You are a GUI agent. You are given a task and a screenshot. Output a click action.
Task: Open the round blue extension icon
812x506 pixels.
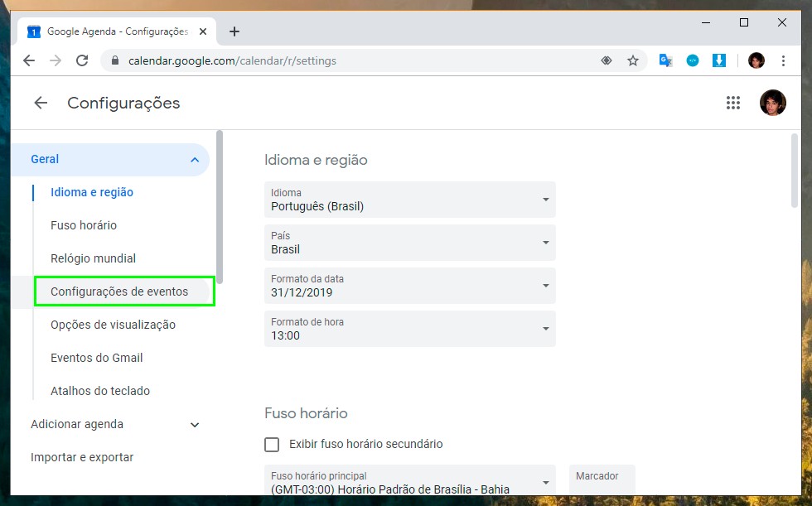point(693,60)
